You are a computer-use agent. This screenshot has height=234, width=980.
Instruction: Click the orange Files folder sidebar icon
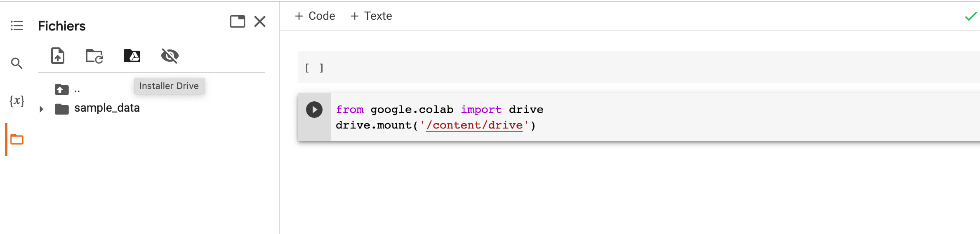17,140
